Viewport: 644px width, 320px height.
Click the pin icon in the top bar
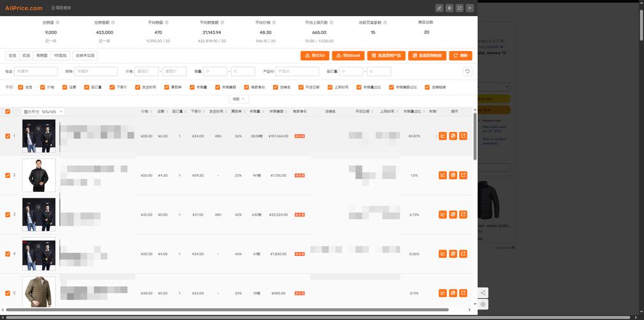439,8
